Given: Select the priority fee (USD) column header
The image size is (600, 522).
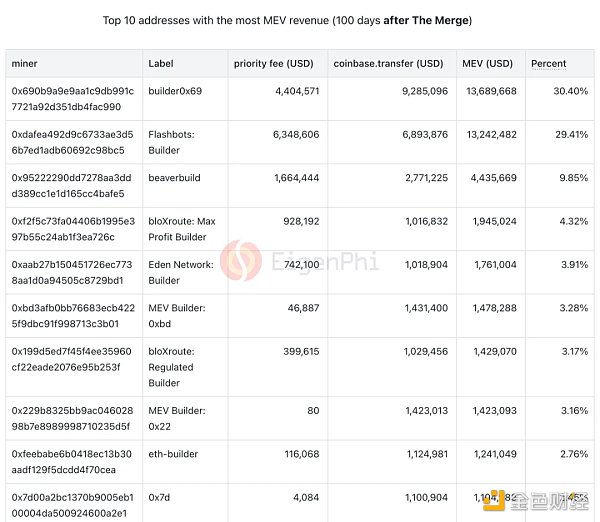Looking at the screenshot, I should coord(272,63).
